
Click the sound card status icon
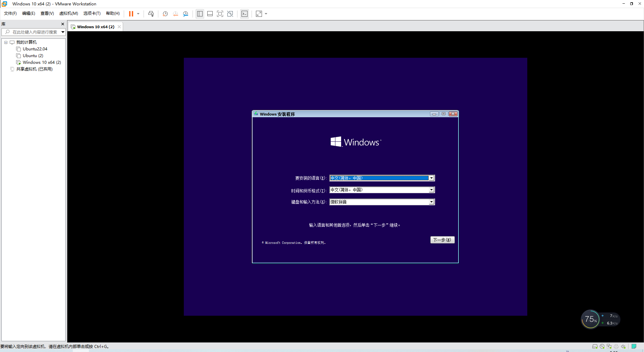(x=623, y=346)
